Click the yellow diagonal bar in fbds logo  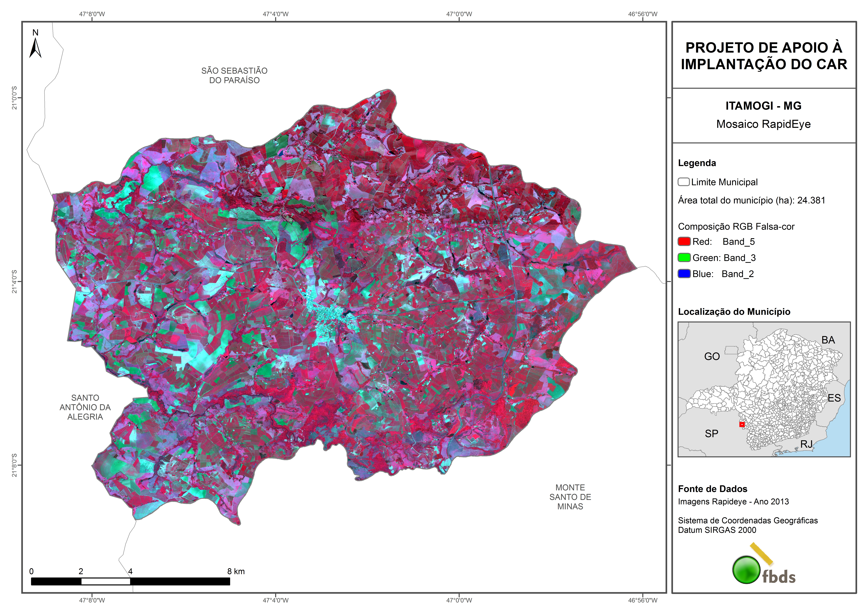click(x=761, y=553)
